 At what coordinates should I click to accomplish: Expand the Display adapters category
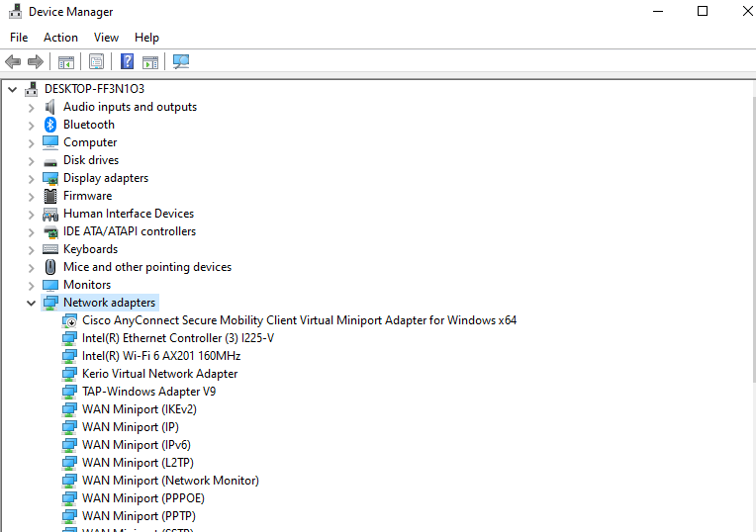[32, 179]
